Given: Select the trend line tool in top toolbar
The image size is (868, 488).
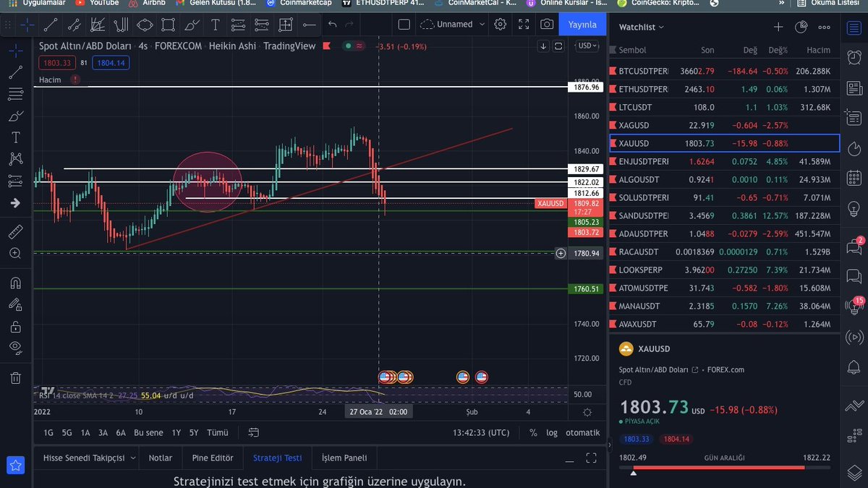Looking at the screenshot, I should tap(50, 25).
